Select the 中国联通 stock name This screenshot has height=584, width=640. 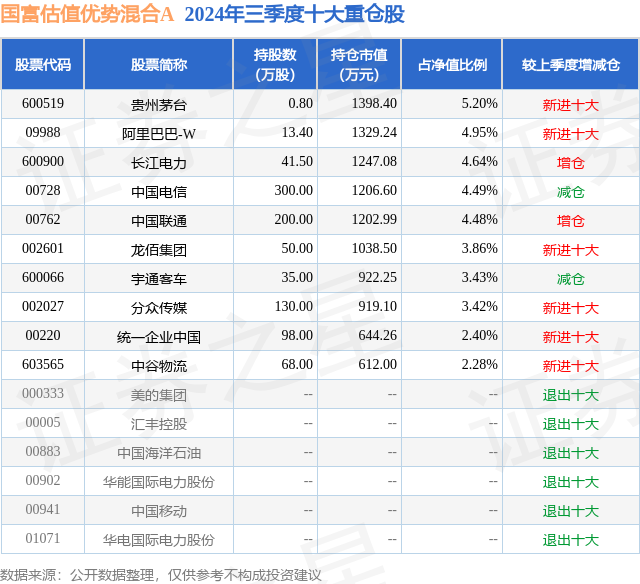pos(159,221)
